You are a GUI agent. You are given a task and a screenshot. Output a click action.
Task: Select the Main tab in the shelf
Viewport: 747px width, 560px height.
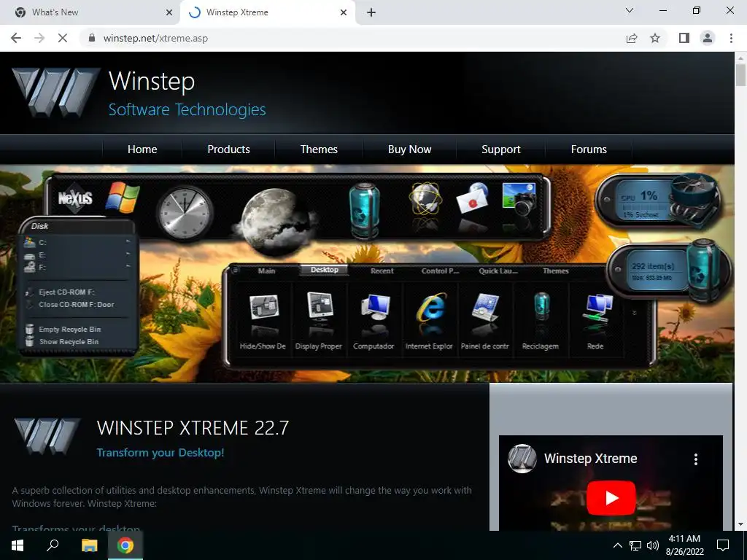click(x=266, y=271)
